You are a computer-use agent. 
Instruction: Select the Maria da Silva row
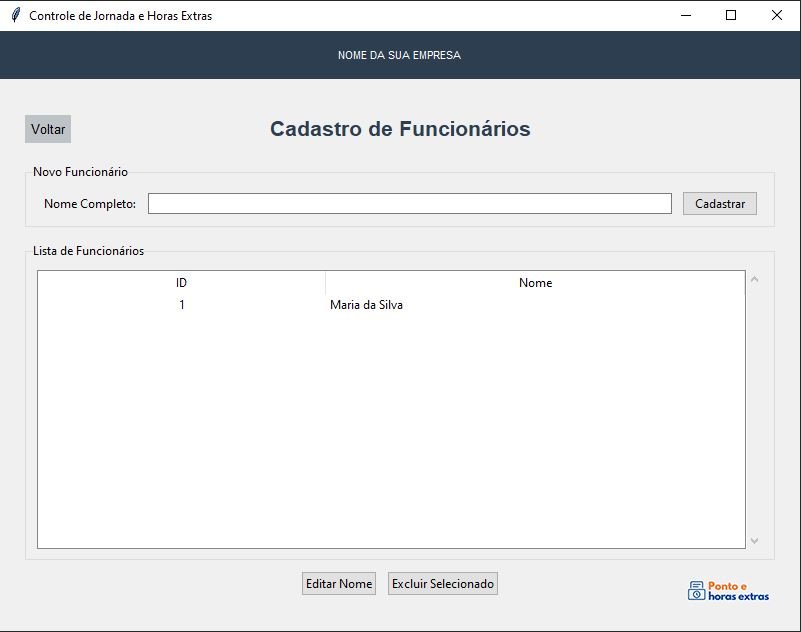pos(391,305)
